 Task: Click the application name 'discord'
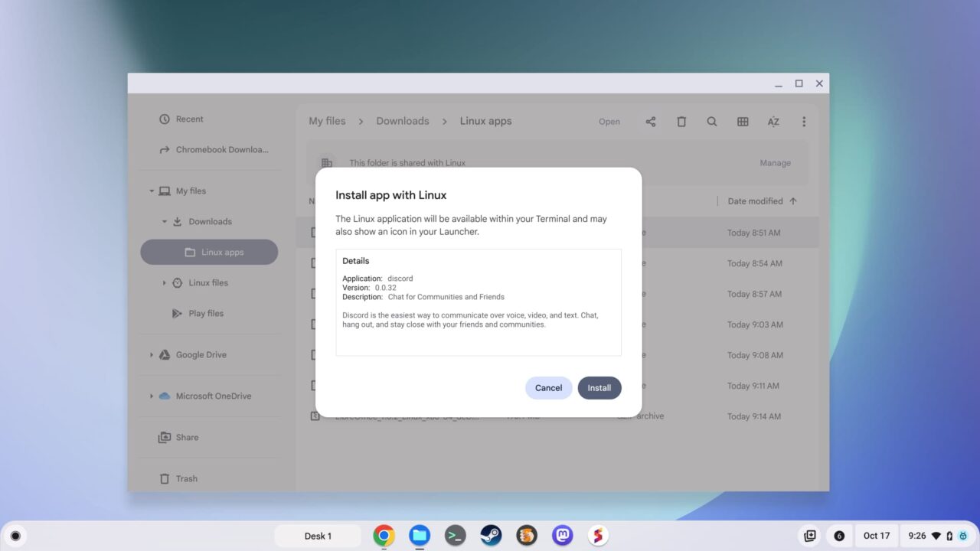[400, 279]
